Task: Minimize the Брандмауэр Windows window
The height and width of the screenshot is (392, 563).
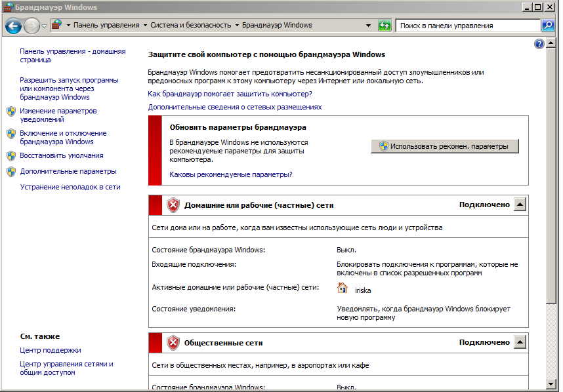Action: 527,7
